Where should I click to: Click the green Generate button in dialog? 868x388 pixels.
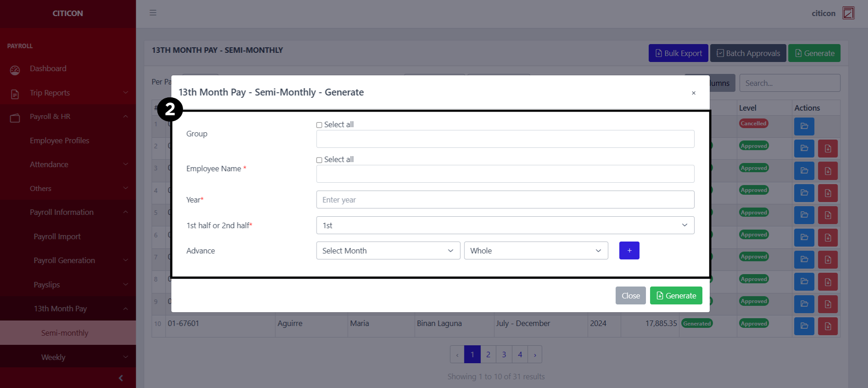click(x=676, y=296)
